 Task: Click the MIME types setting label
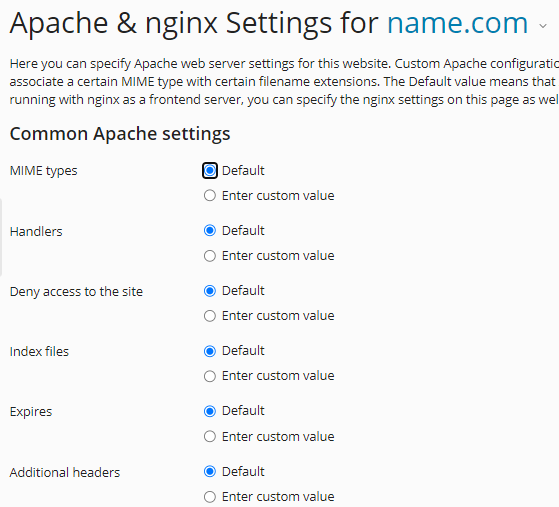43,171
